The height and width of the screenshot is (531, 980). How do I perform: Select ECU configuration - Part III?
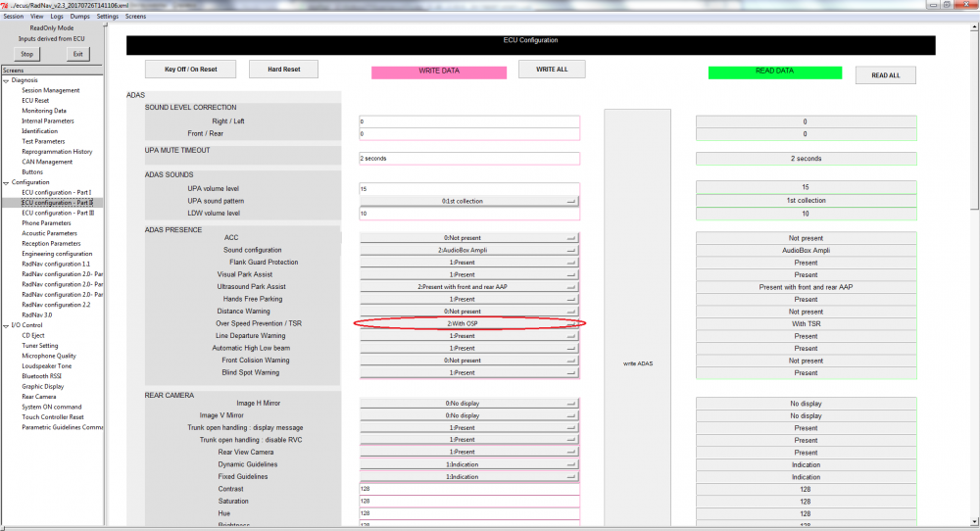(x=58, y=213)
